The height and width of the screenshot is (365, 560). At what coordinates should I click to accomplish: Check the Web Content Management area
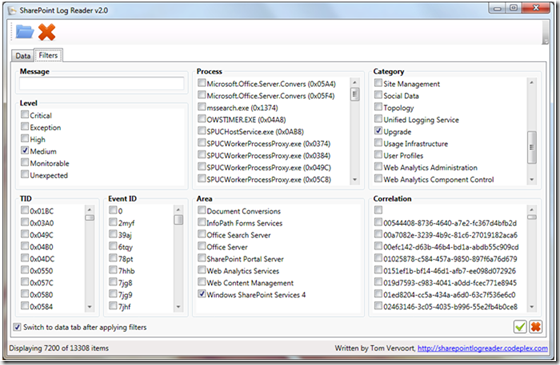pos(202,282)
